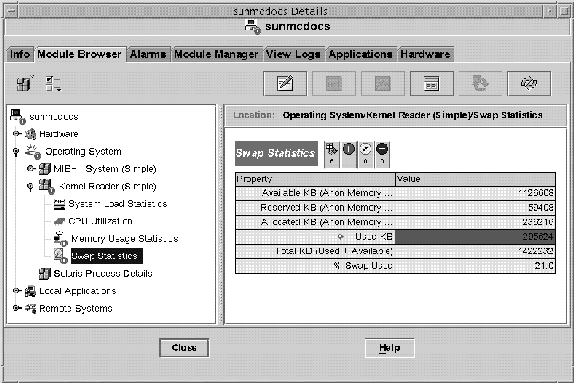Switch to the Hardware tab
Screen dimensions: 574x383
[x=425, y=54]
